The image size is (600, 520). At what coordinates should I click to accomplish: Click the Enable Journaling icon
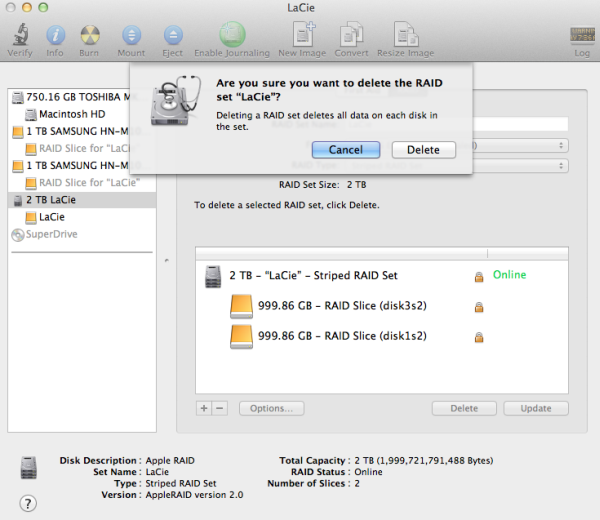point(232,35)
